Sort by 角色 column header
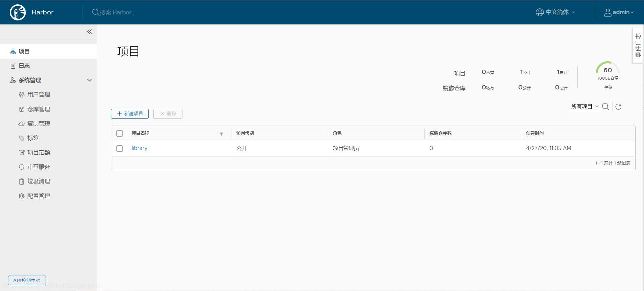 (337, 133)
